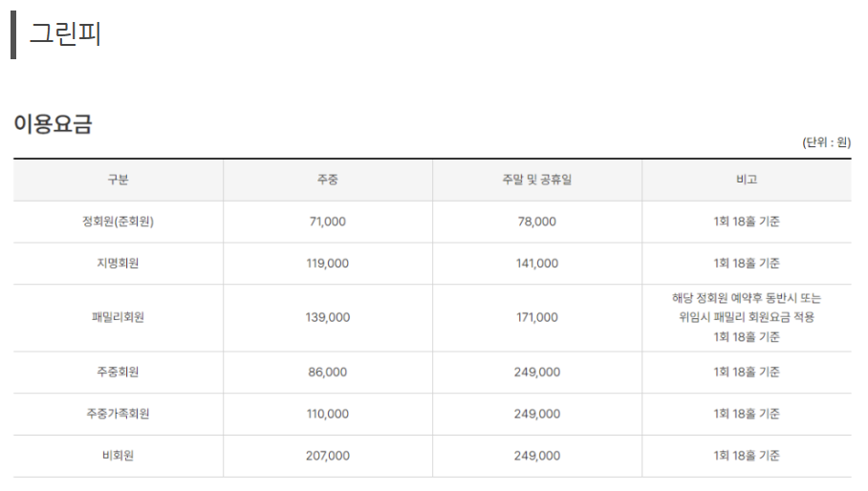Viewport: 868px width, 491px height.
Task: Select the 정회원(준회원) row label
Action: pyautogui.click(x=118, y=222)
